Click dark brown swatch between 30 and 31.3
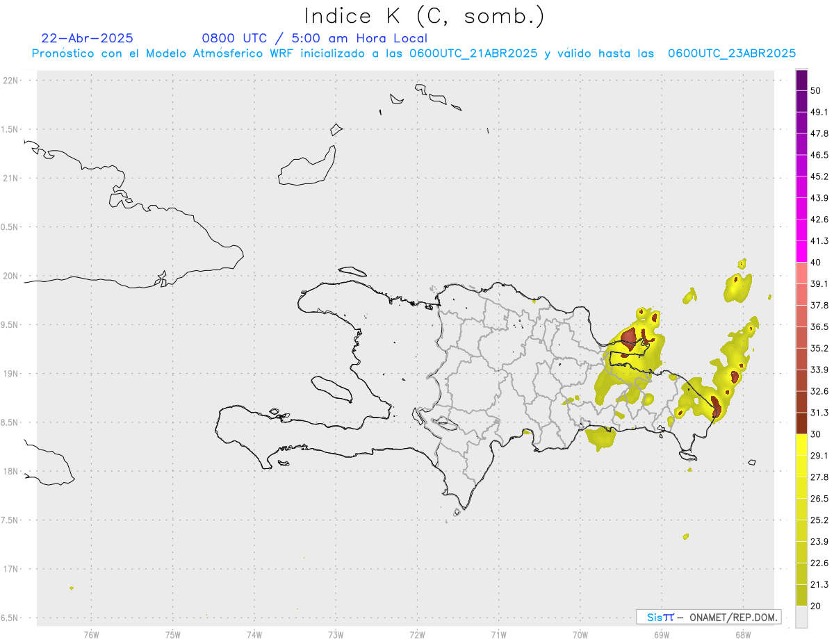The width and height of the screenshot is (834, 644). tap(801, 423)
